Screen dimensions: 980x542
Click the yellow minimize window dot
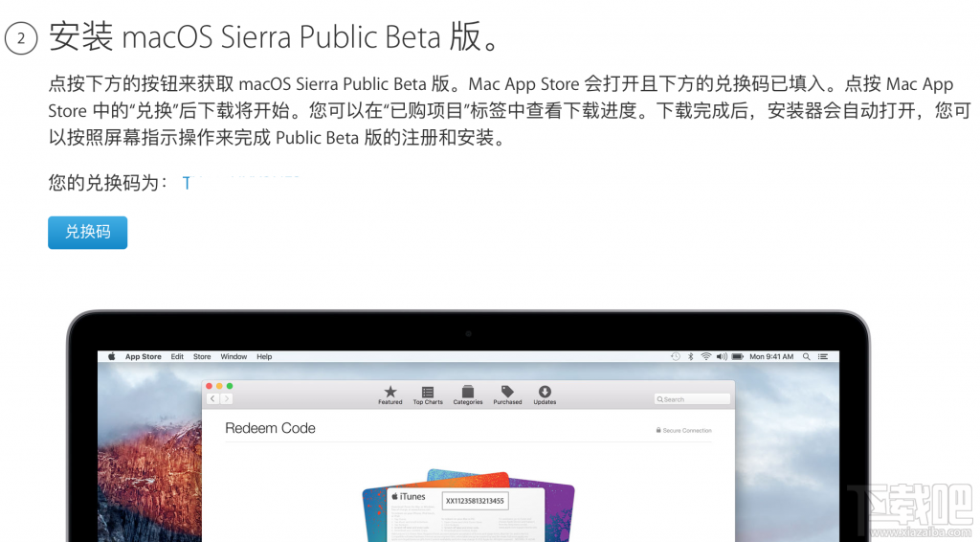tap(219, 386)
